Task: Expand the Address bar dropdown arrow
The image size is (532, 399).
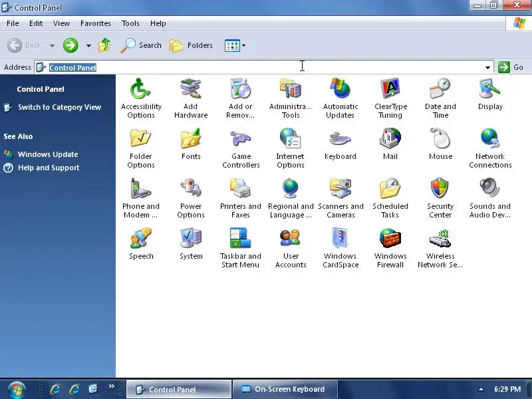Action: tap(487, 68)
